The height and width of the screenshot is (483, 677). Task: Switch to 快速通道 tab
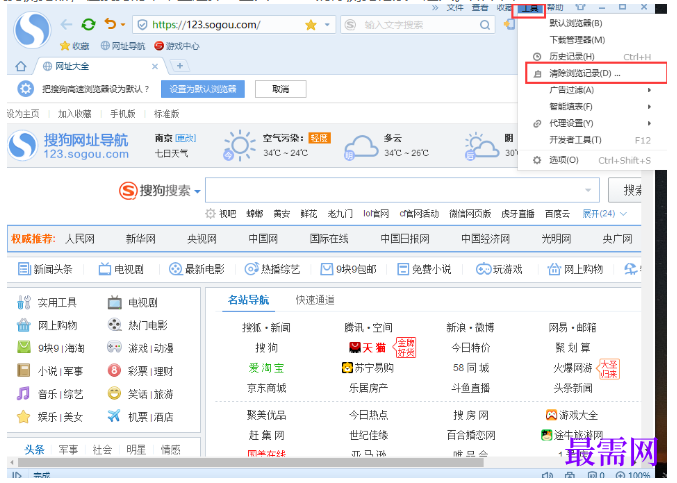315,300
